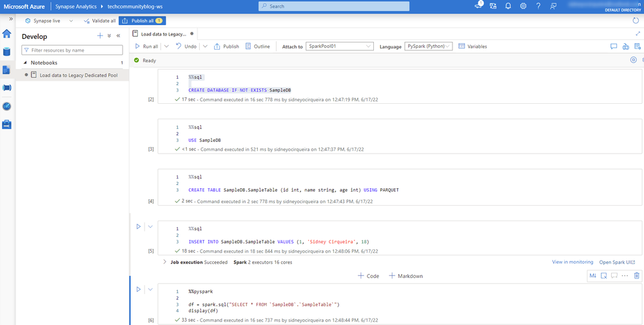
Task: Open notifications bell icon
Action: coord(508,6)
